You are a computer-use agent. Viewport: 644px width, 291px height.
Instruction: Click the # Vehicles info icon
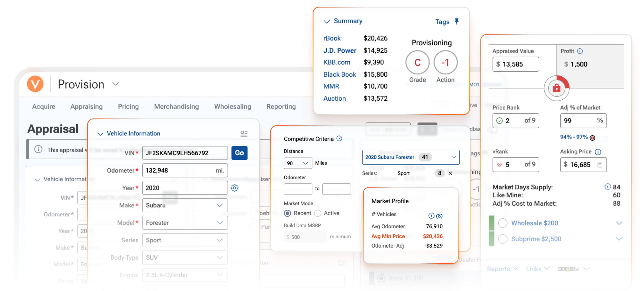point(431,216)
